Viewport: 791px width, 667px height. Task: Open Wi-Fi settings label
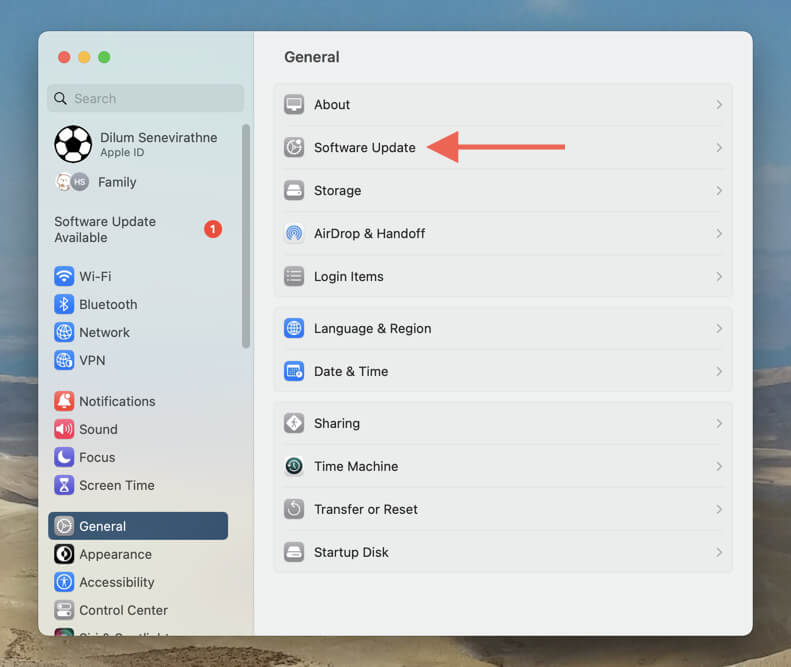[x=95, y=276]
